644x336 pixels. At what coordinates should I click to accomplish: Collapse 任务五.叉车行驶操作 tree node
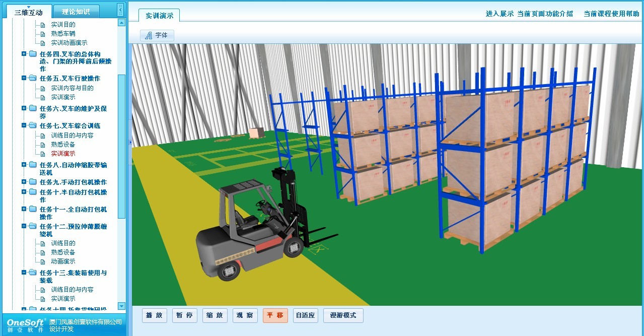[x=24, y=78]
